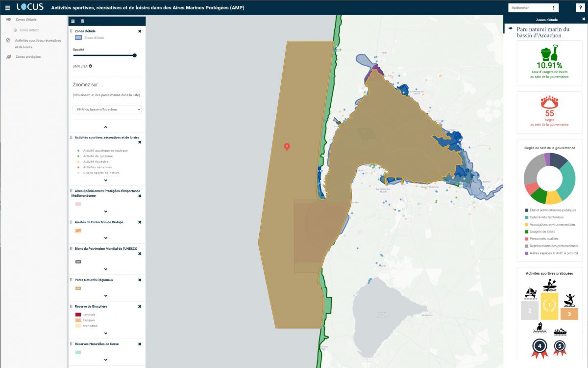Image resolution: width=588 pixels, height=368 pixels.
Task: Remove Réserve de Biosphère layer
Action: (x=140, y=306)
